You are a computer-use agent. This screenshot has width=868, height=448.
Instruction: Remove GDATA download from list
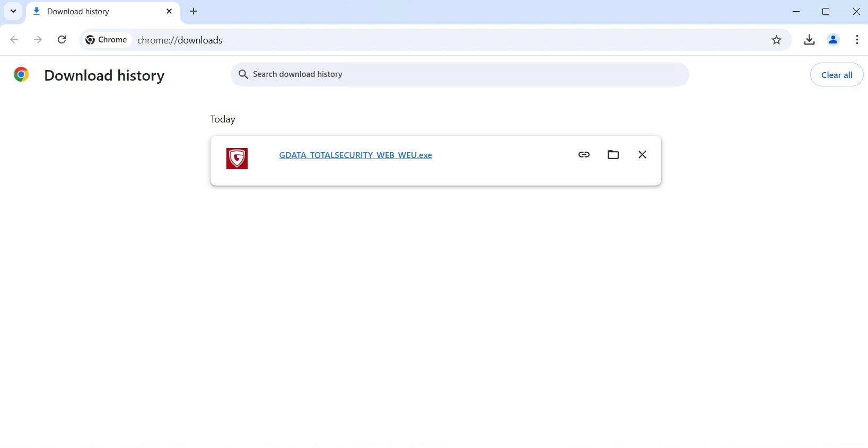pos(642,155)
